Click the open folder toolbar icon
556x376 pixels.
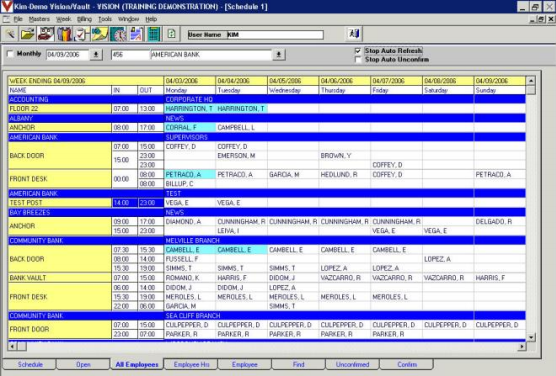[28, 34]
